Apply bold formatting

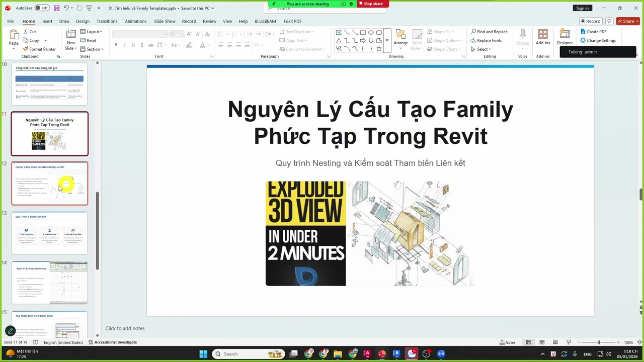click(116, 45)
